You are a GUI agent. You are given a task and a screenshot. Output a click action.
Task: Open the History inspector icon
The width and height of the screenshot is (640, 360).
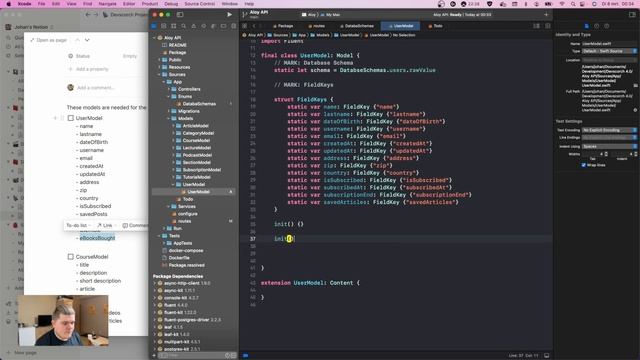[x=596, y=26]
